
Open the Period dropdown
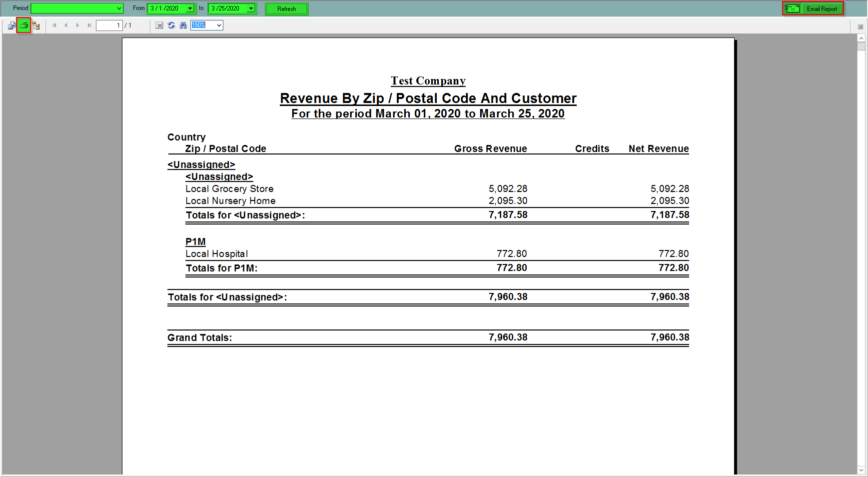[x=119, y=8]
